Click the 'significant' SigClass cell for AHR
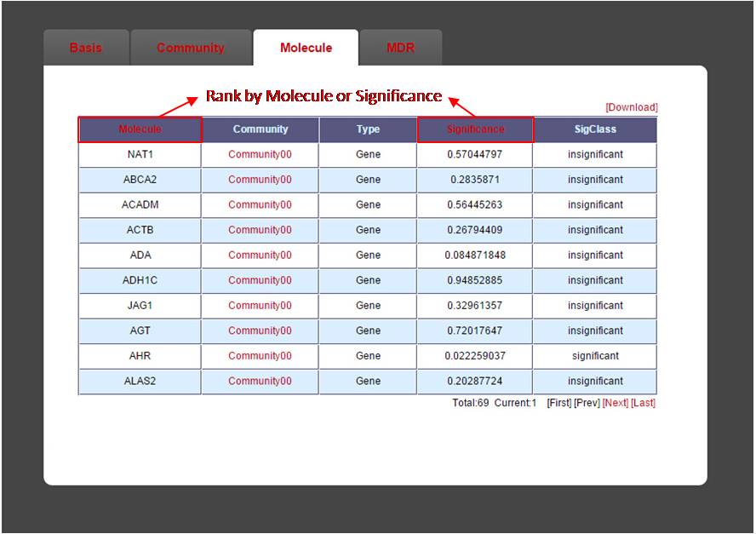 (x=595, y=355)
